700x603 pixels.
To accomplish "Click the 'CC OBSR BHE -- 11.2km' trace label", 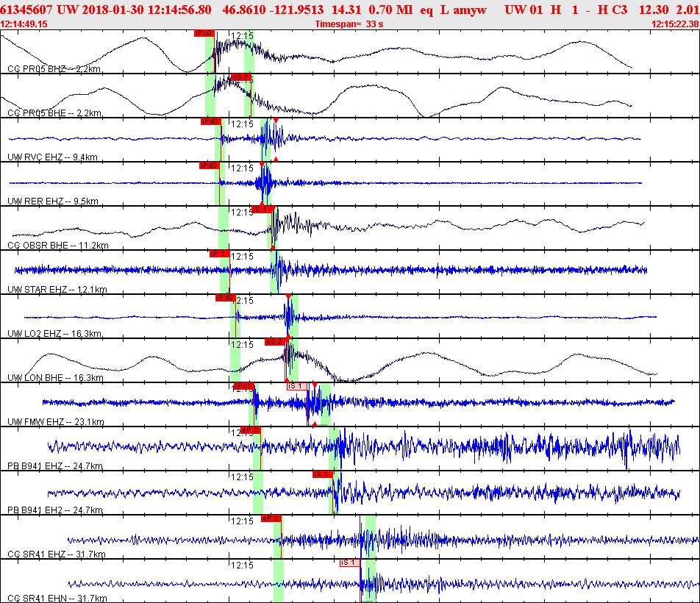I will pos(58,246).
